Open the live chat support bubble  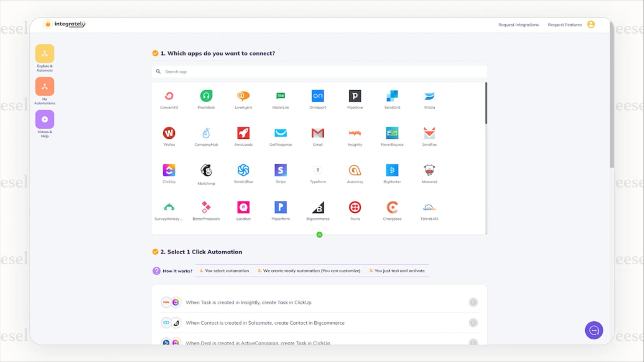(x=594, y=330)
